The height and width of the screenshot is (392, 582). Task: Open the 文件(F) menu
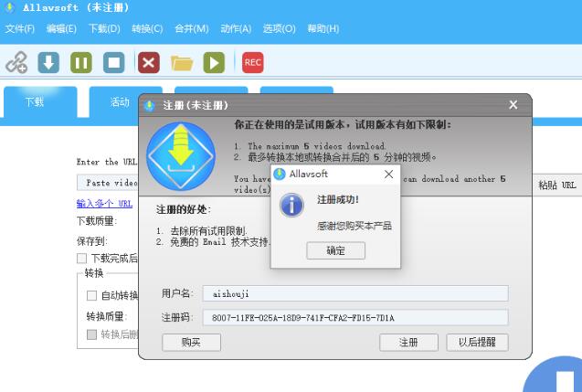tap(20, 28)
